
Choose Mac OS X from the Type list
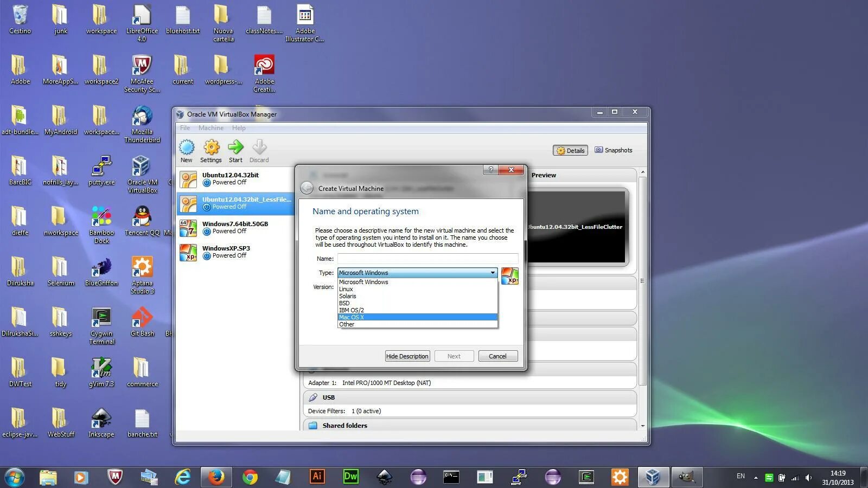pos(417,317)
